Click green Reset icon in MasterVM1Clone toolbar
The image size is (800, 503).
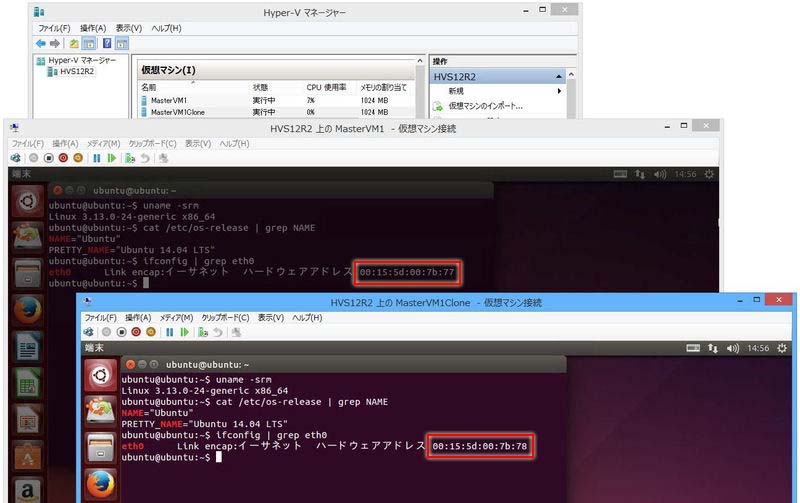pyautogui.click(x=184, y=332)
